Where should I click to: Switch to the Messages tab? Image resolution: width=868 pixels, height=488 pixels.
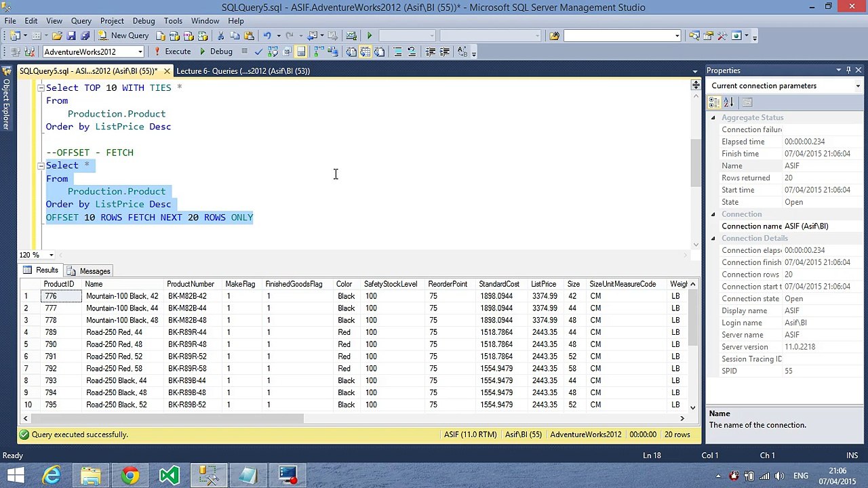[89, 271]
